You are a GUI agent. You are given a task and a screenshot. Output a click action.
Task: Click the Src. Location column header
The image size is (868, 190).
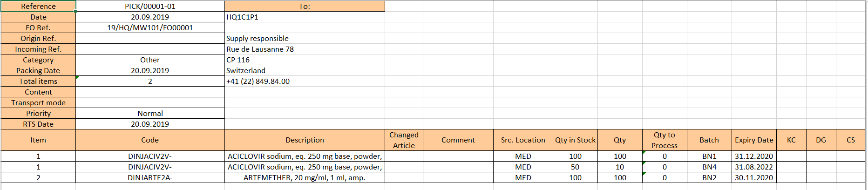coord(523,140)
